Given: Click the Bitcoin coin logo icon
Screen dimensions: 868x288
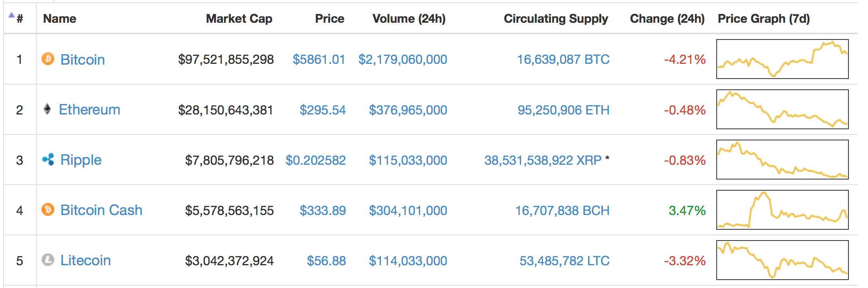Looking at the screenshot, I should coord(48,59).
